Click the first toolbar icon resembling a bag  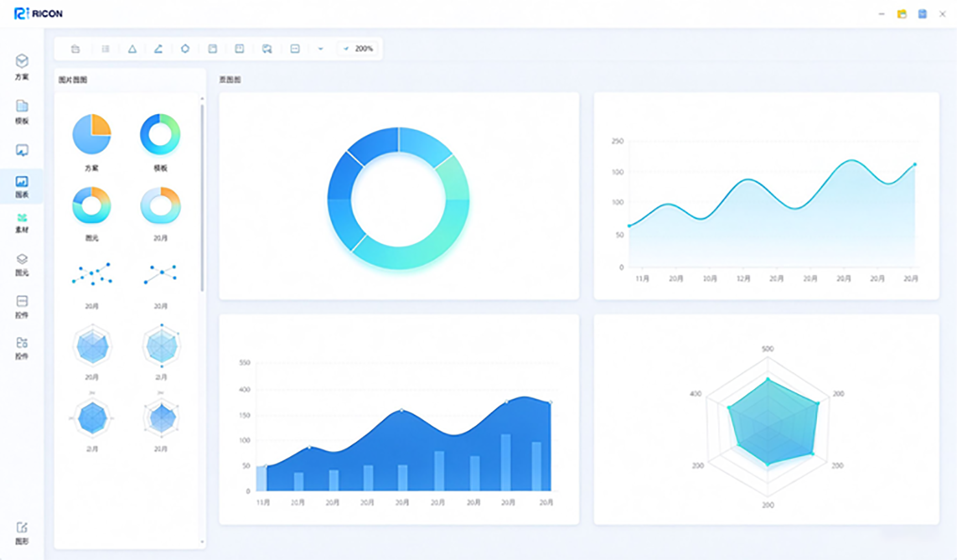[76, 49]
